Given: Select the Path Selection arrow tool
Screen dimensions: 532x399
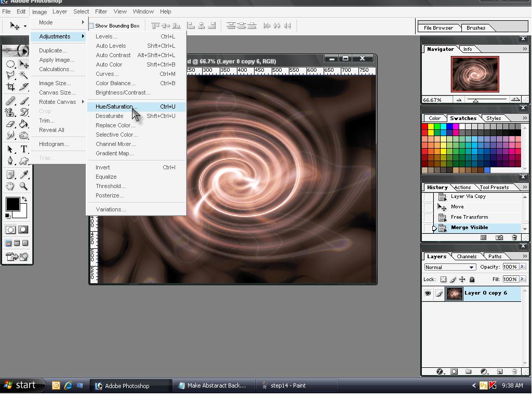Looking at the screenshot, I should point(10,149).
